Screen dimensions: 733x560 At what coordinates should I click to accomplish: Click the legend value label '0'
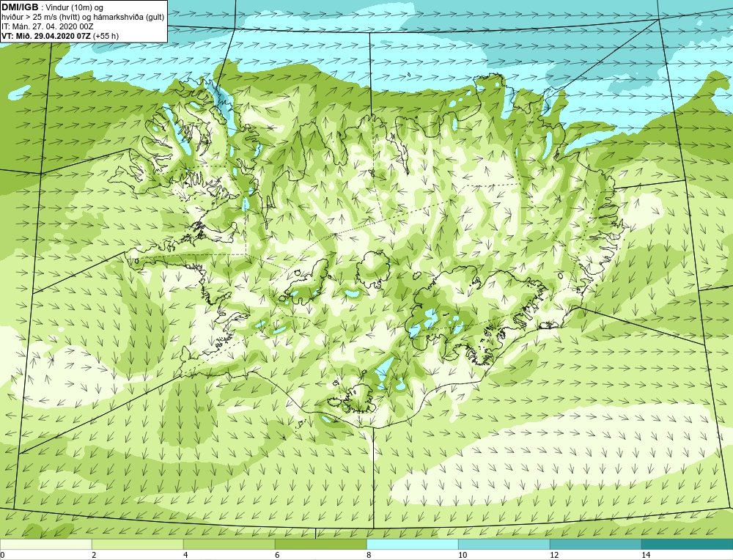point(2,555)
